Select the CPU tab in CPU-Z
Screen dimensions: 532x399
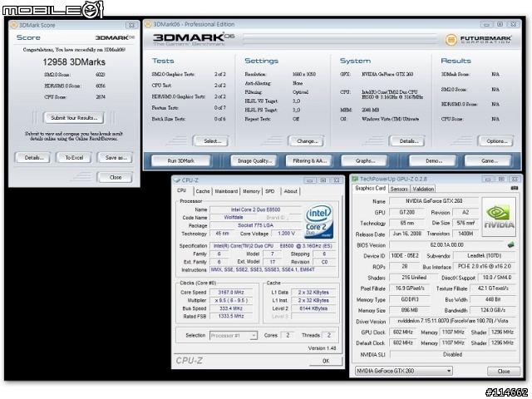tap(182, 190)
